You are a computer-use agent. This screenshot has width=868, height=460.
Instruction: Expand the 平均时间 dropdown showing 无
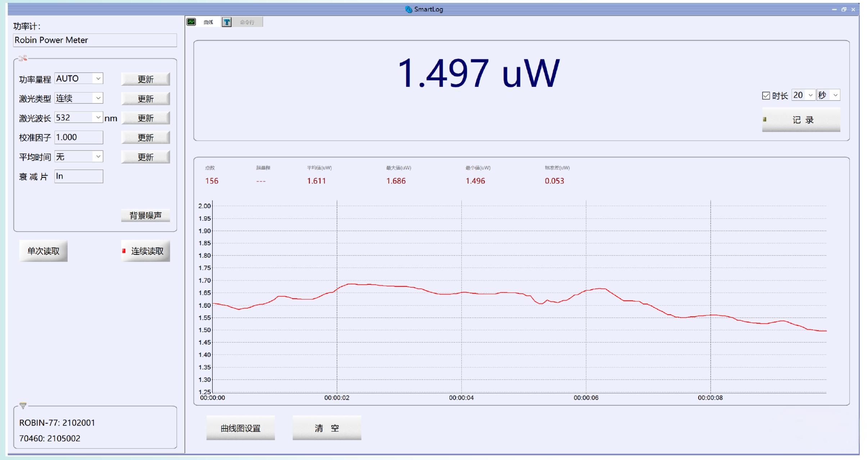(79, 156)
